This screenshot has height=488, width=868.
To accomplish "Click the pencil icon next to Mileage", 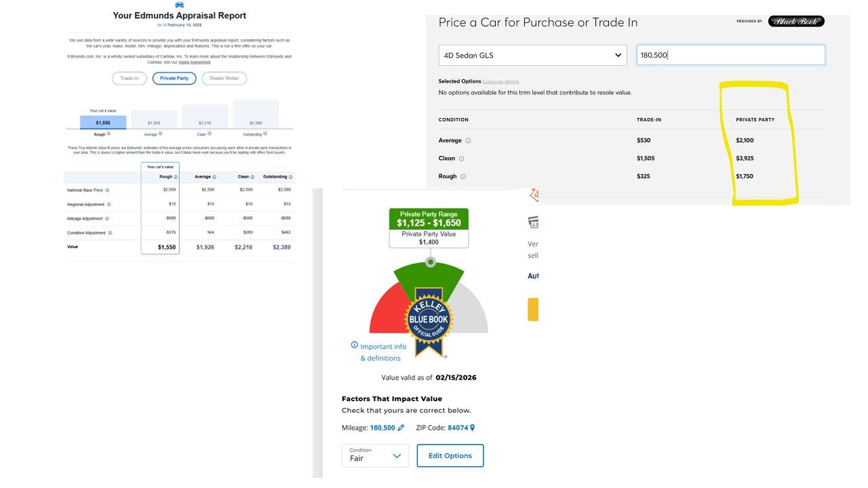I will point(401,428).
